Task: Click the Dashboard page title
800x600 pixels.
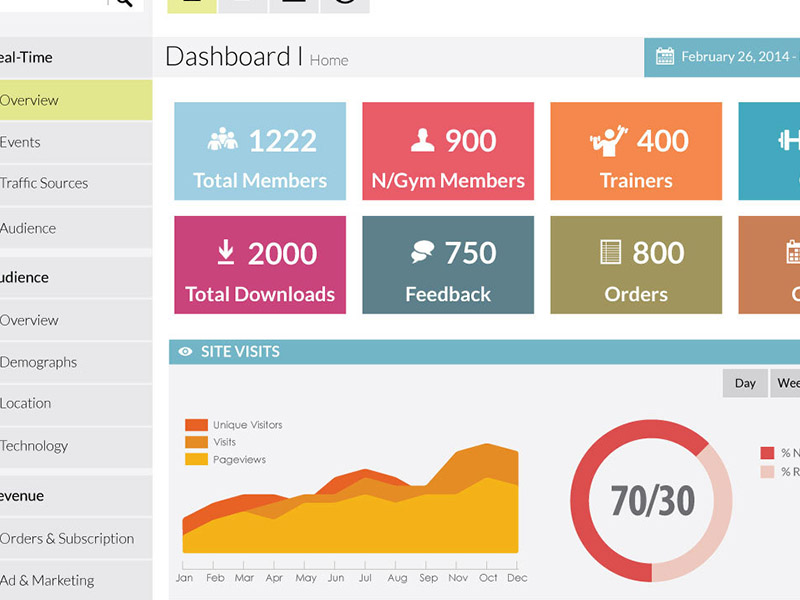Action: (228, 56)
